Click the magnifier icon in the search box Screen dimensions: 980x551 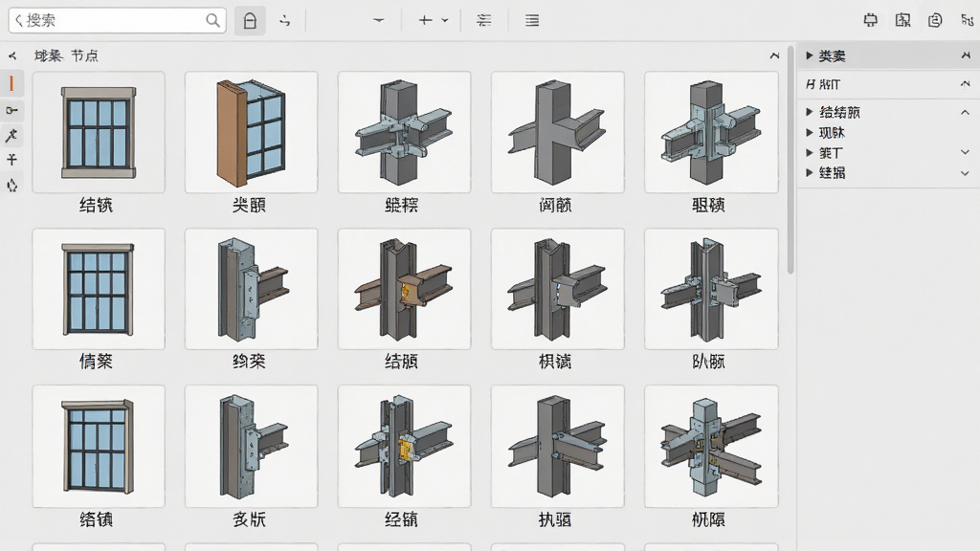pos(212,21)
